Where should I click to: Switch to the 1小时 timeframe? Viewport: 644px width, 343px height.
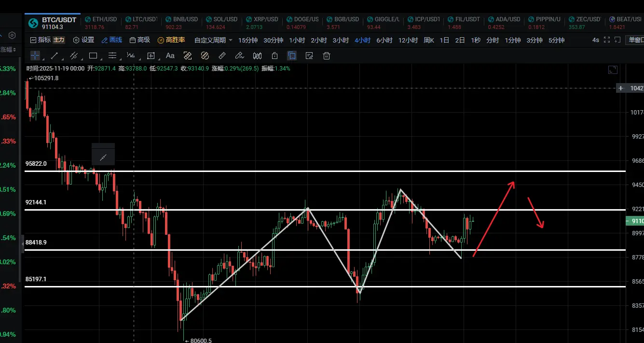(x=297, y=40)
